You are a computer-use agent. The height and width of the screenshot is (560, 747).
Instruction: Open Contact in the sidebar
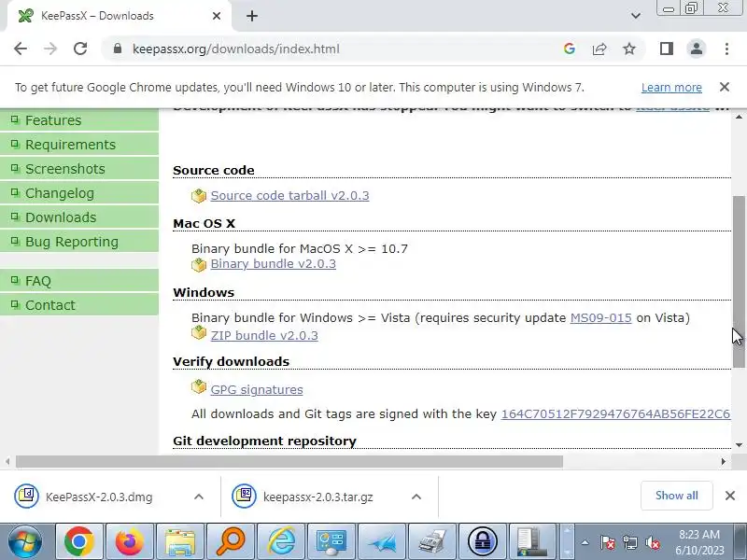[x=79, y=305]
